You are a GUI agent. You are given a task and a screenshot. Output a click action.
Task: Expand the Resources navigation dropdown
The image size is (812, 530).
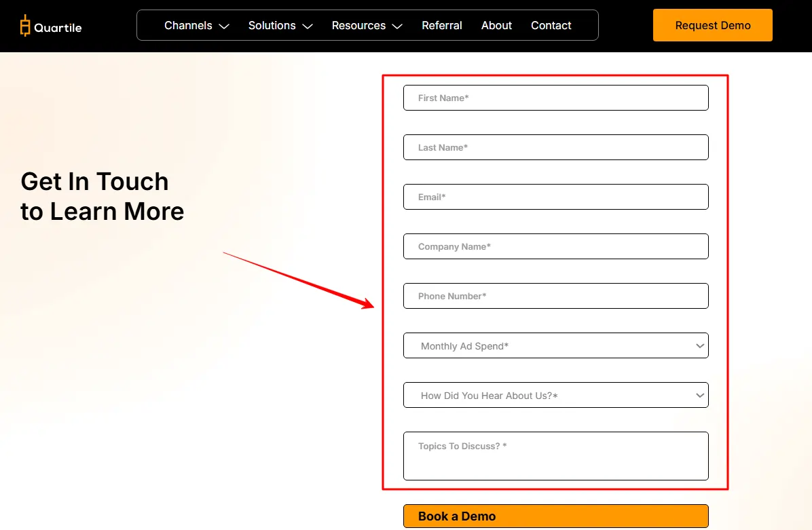358,25
